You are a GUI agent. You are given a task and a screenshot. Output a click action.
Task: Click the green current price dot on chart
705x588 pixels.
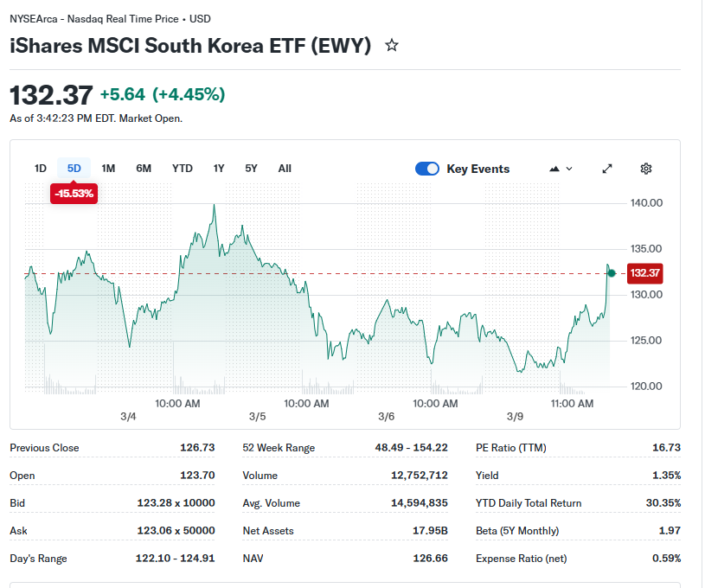[612, 273]
